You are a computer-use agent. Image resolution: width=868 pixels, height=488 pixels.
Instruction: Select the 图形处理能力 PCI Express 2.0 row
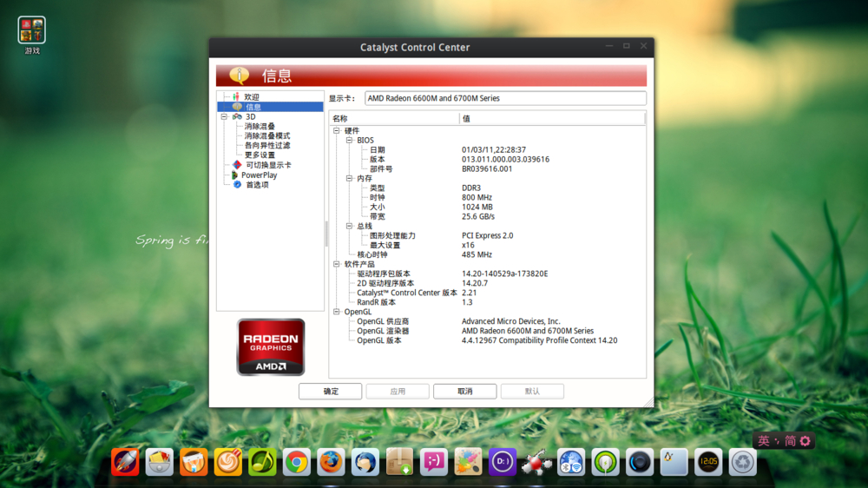487,236
